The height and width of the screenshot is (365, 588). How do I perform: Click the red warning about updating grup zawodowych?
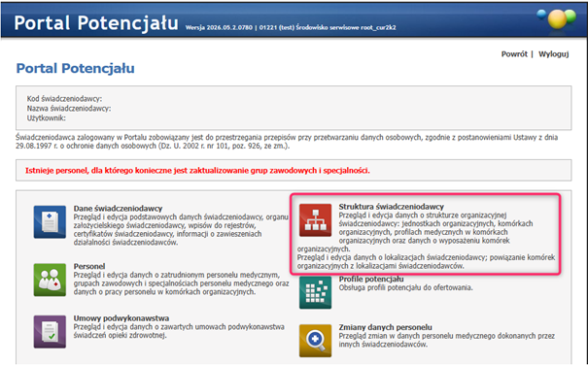click(x=197, y=171)
